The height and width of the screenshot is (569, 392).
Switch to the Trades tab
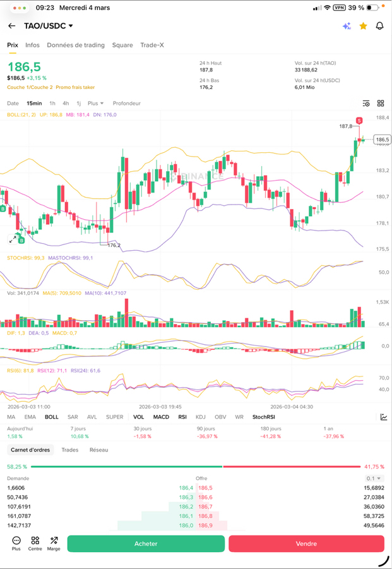[x=70, y=450]
